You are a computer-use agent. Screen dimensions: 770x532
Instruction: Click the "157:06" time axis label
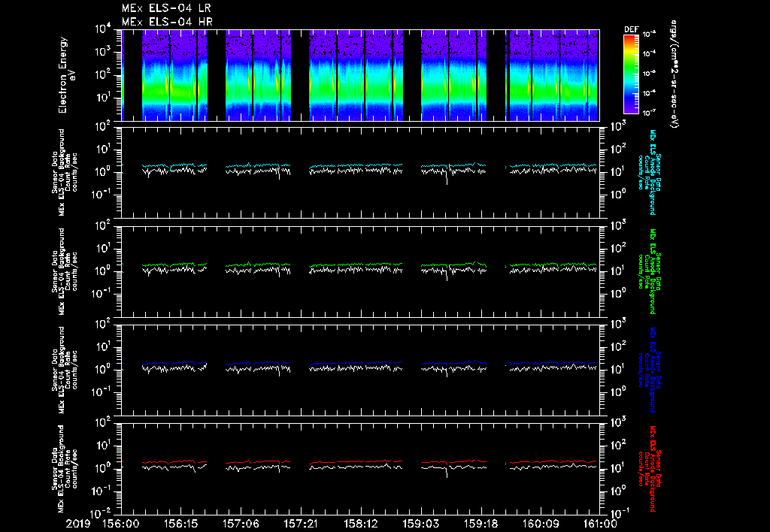(240, 524)
